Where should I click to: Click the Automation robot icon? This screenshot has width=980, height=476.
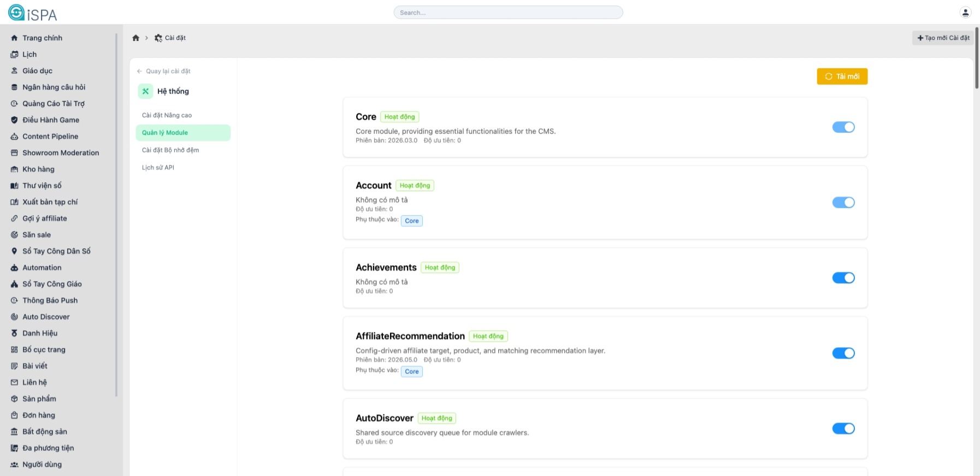14,267
